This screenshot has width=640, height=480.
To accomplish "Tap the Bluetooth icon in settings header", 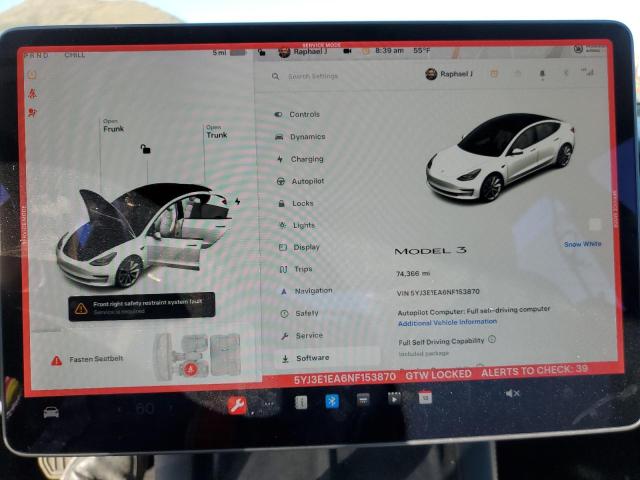I will (566, 73).
